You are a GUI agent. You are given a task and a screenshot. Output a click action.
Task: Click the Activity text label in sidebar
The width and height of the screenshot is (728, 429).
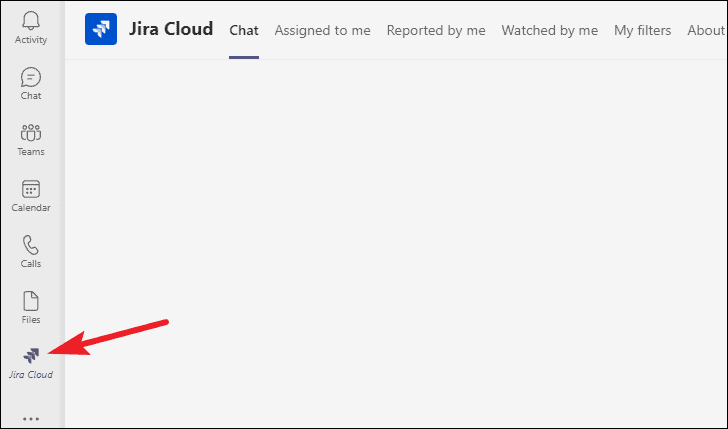[31, 40]
